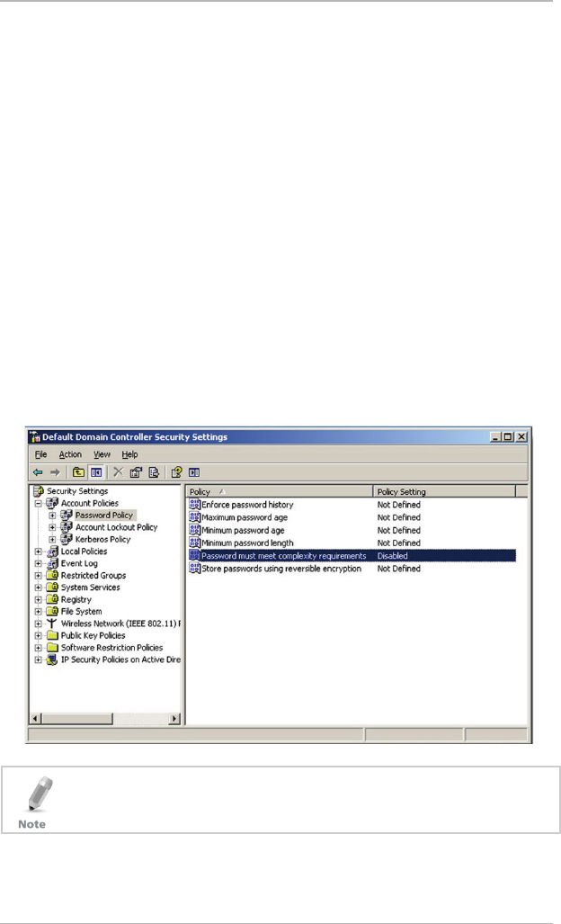
Task: Click tree pane scrollbar right arrow
Action: (x=174, y=718)
